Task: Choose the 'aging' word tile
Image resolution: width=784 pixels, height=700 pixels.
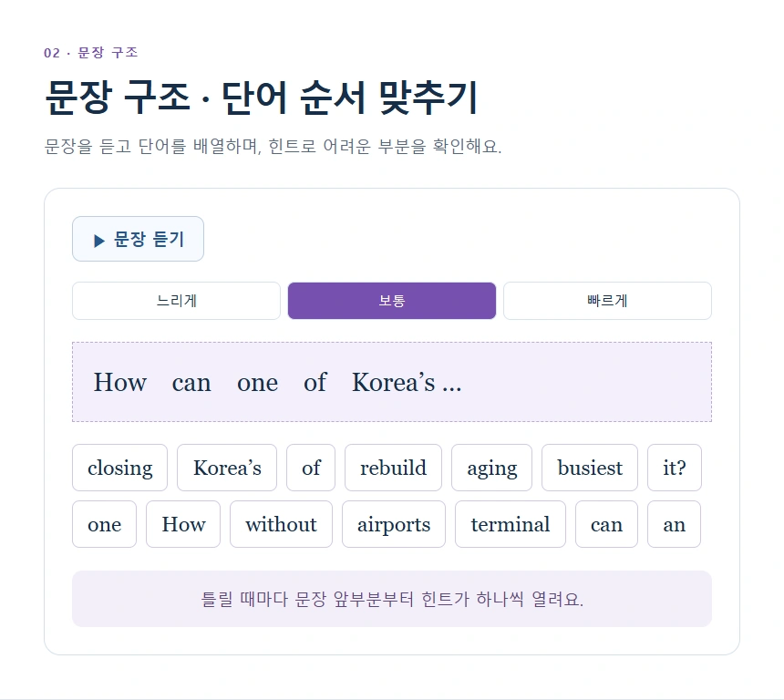Action: tap(492, 468)
